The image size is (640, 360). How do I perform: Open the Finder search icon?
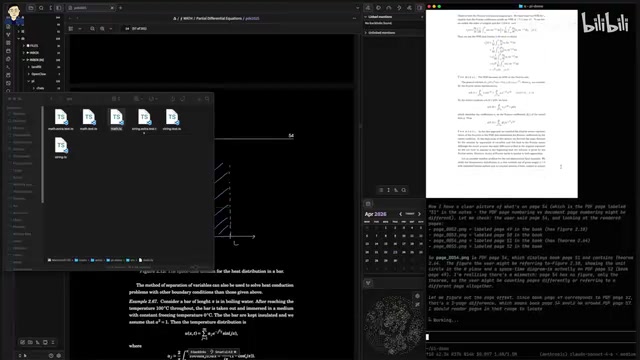(207, 99)
